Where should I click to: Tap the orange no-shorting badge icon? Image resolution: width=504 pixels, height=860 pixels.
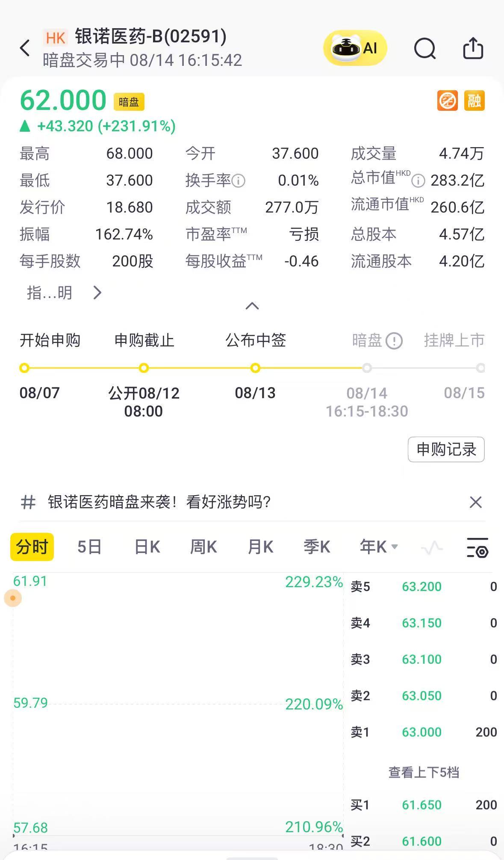click(x=447, y=101)
